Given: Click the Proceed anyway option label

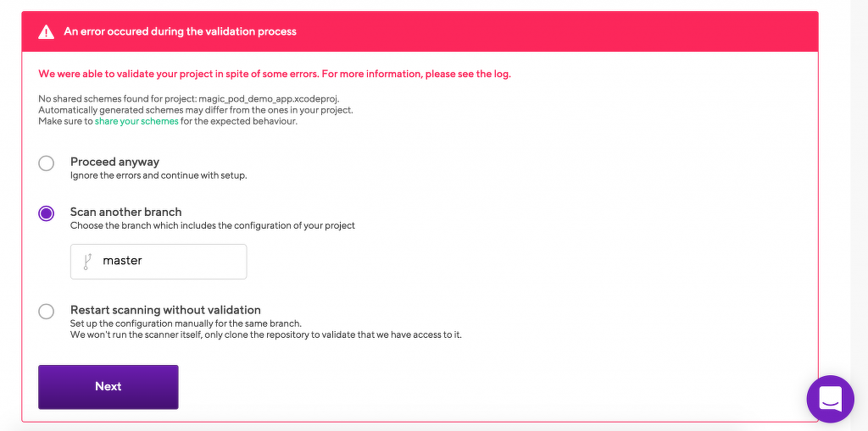Looking at the screenshot, I should point(114,162).
